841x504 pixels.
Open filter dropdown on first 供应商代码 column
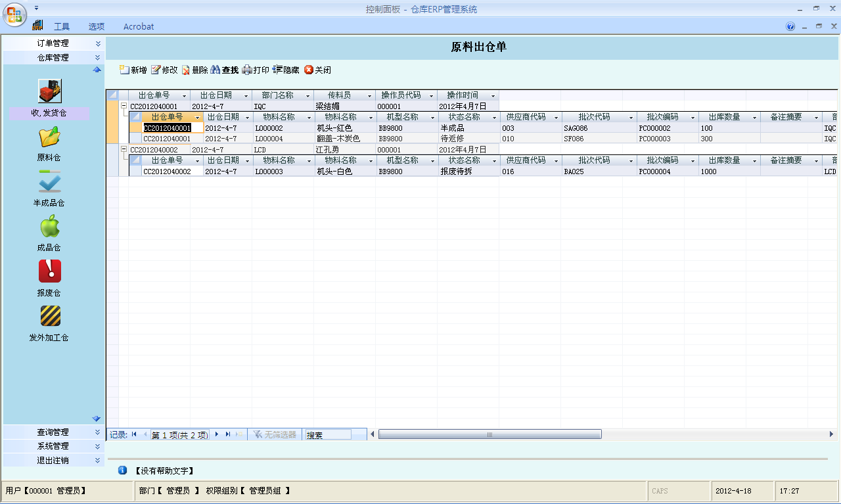[555, 118]
